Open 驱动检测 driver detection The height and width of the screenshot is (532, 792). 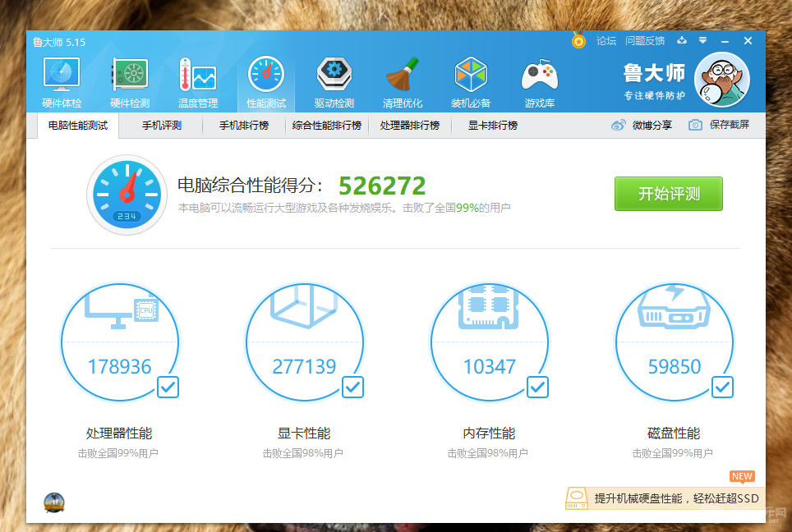[x=334, y=82]
